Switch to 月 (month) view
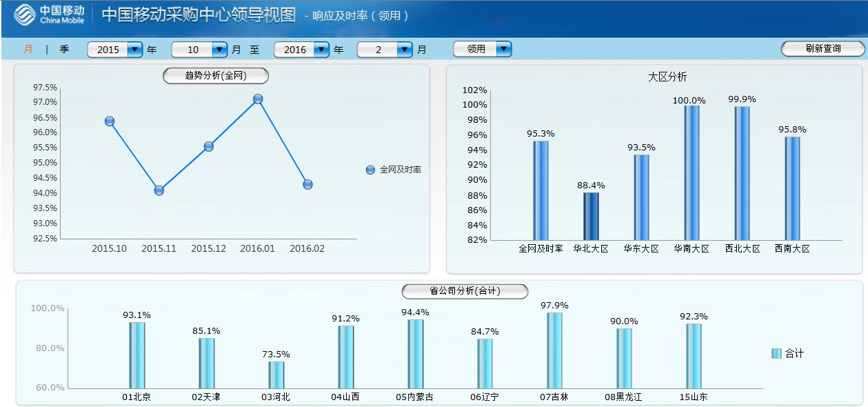The height and width of the screenshot is (407, 868). (x=28, y=50)
